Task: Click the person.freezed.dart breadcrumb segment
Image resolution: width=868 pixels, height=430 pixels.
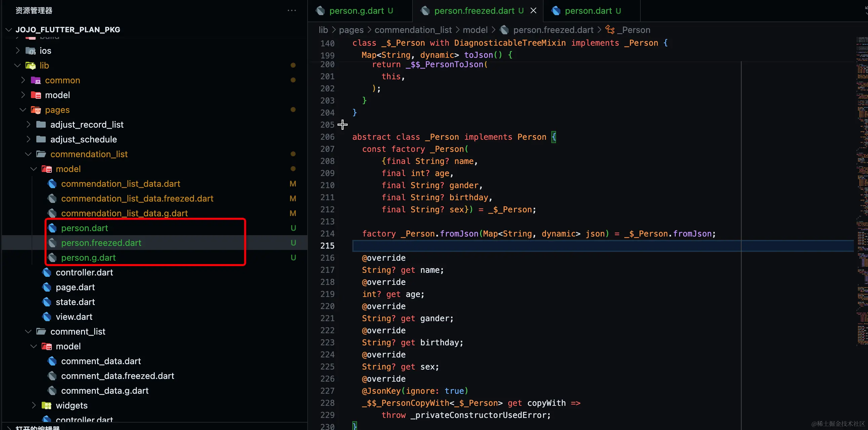Action: [553, 30]
